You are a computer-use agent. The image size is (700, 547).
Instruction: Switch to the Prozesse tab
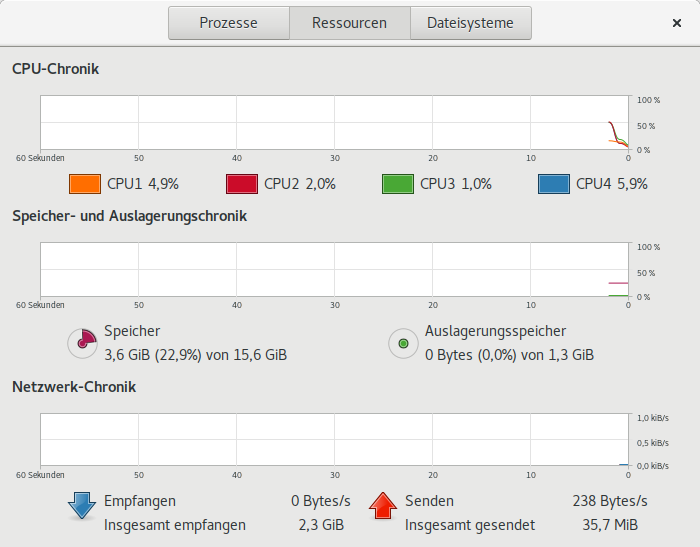228,23
